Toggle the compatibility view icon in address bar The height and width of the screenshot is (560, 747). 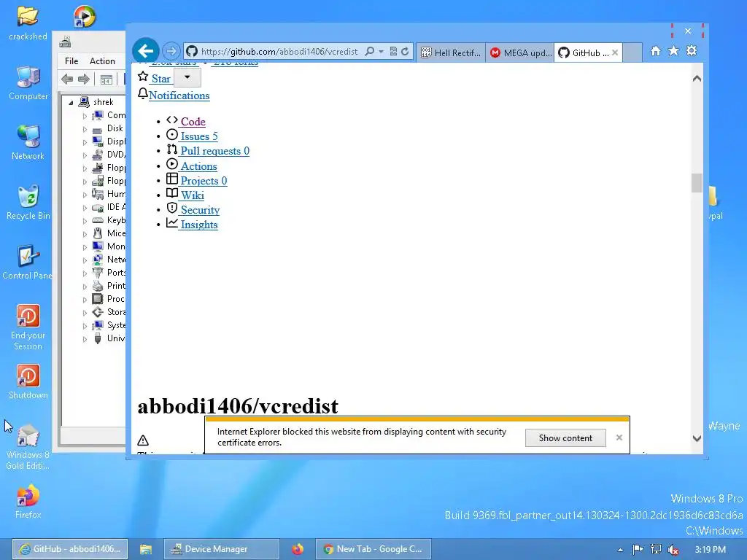point(393,52)
